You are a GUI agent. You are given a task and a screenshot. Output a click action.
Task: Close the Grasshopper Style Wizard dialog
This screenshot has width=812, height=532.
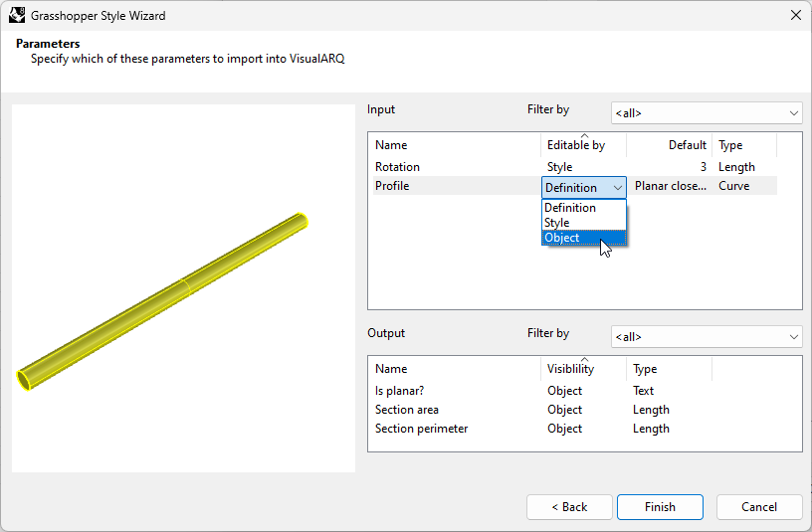pyautogui.click(x=796, y=16)
